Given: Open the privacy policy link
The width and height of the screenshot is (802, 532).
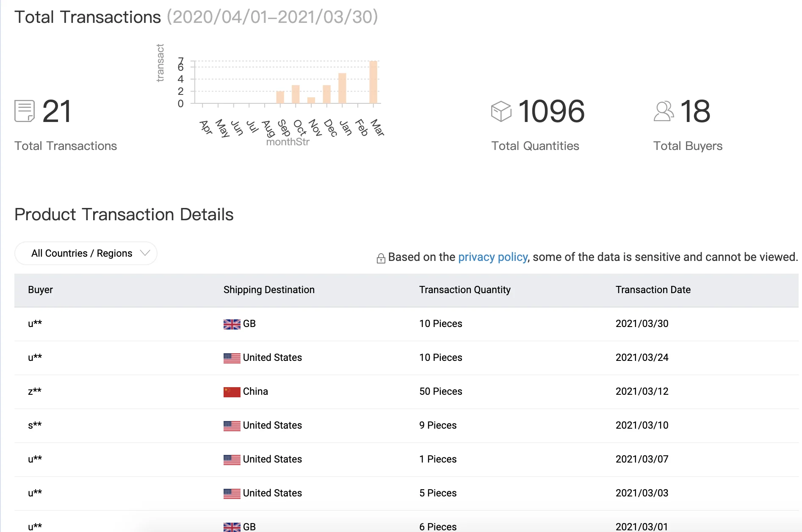Looking at the screenshot, I should point(492,257).
